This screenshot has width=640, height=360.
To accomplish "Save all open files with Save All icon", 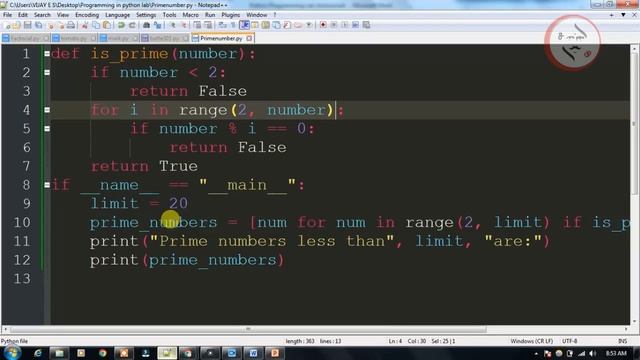I will pyautogui.click(x=38, y=25).
